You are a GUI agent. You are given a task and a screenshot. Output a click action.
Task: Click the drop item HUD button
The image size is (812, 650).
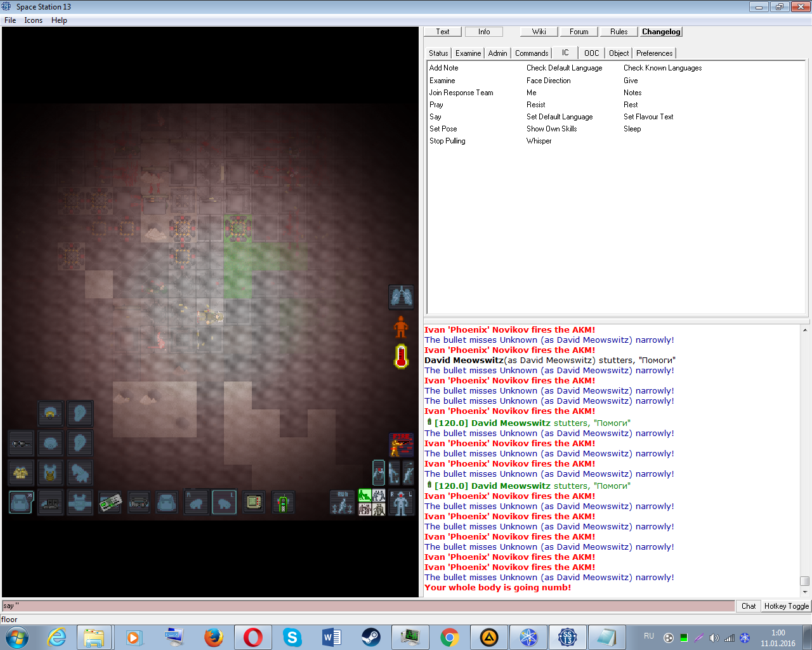(393, 473)
